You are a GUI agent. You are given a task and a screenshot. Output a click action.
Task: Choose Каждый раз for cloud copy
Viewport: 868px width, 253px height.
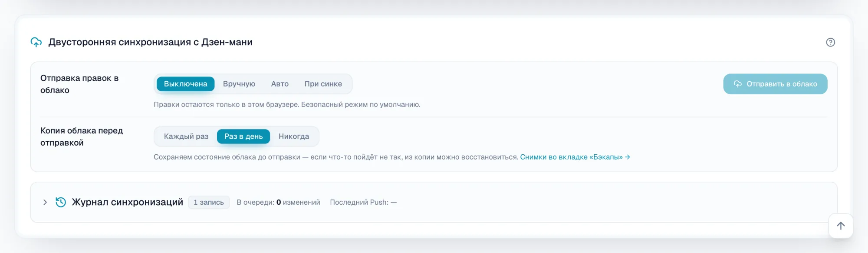click(186, 136)
